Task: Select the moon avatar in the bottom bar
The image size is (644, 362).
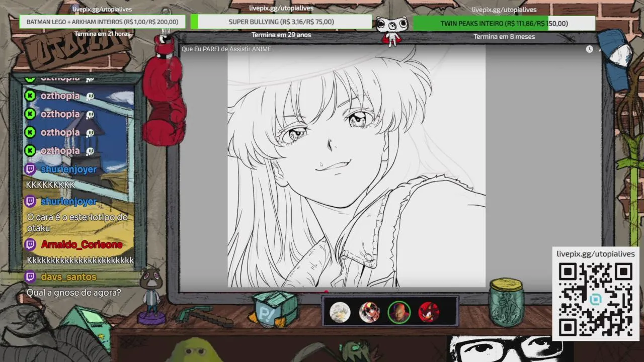Action: [340, 312]
